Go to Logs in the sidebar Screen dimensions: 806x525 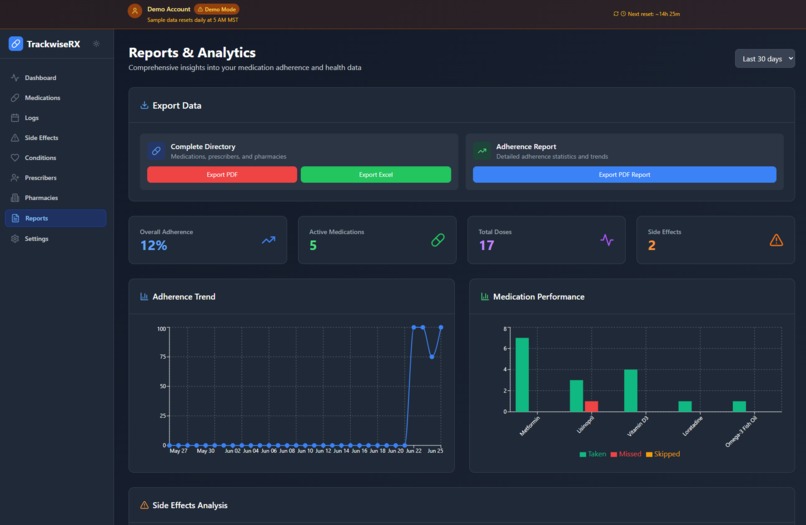56,118
